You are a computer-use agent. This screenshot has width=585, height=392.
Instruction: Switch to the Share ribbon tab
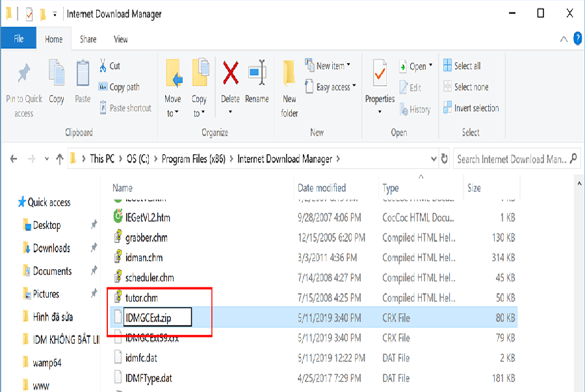coord(88,39)
